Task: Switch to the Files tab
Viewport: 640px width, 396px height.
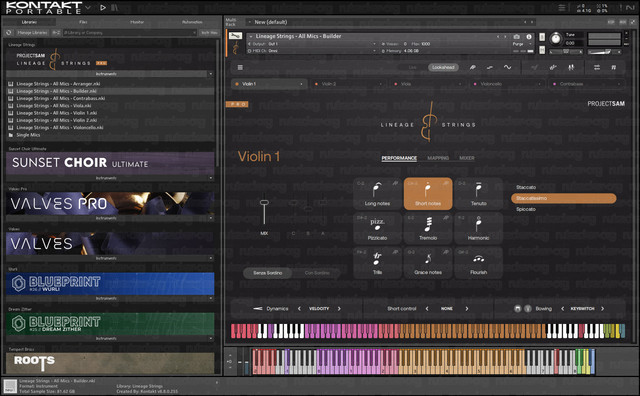Action: tap(83, 22)
